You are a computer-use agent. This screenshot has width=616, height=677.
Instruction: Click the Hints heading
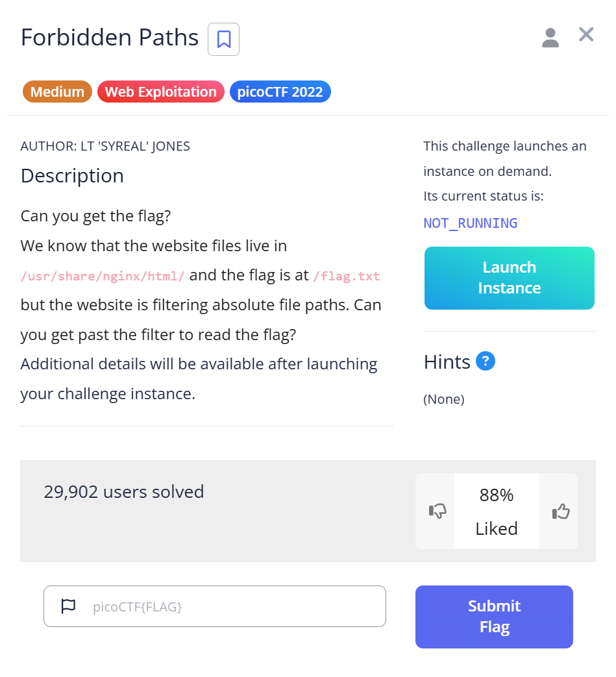(x=447, y=362)
